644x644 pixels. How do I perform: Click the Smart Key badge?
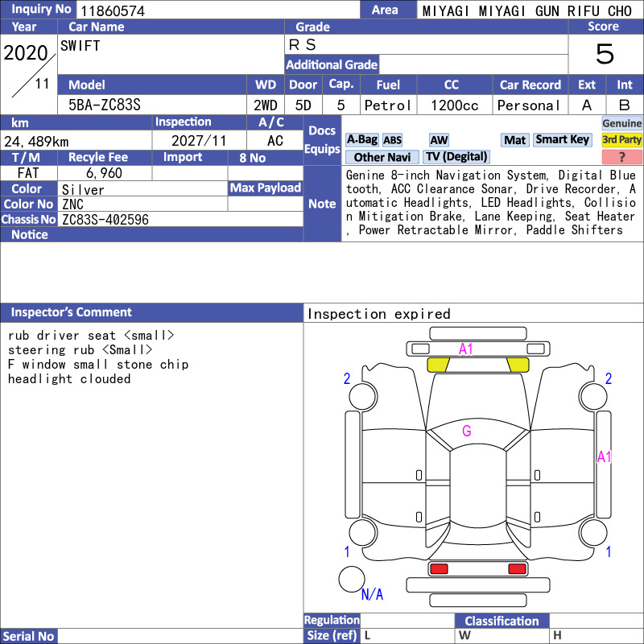pyautogui.click(x=562, y=139)
